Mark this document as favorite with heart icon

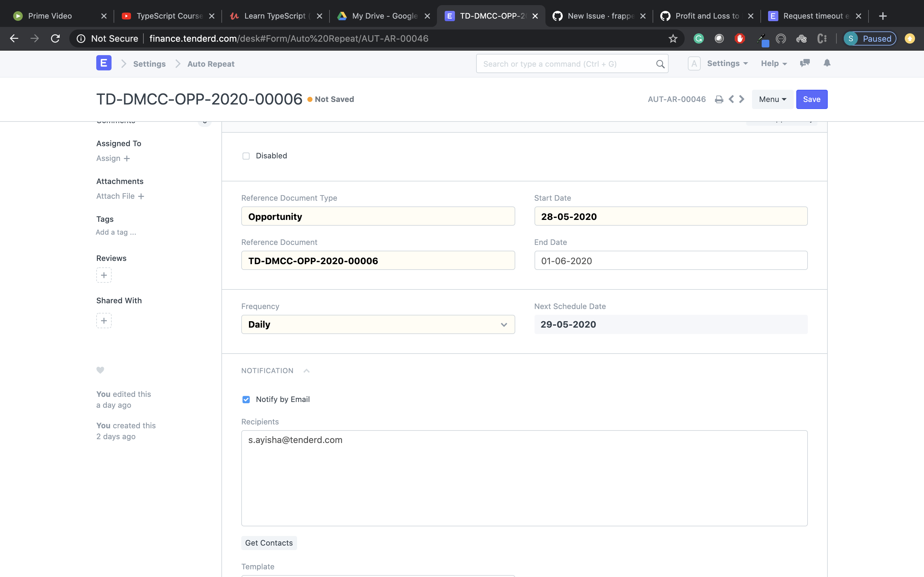[100, 370]
